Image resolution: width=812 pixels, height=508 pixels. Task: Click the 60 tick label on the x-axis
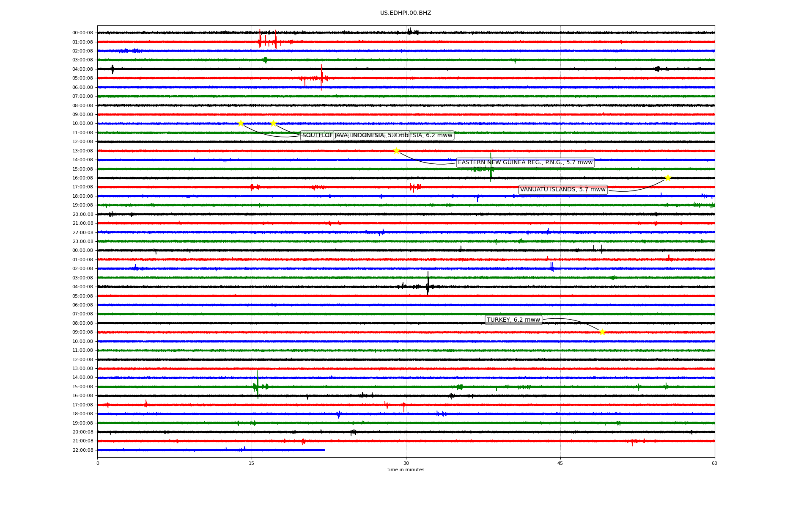(x=714, y=463)
